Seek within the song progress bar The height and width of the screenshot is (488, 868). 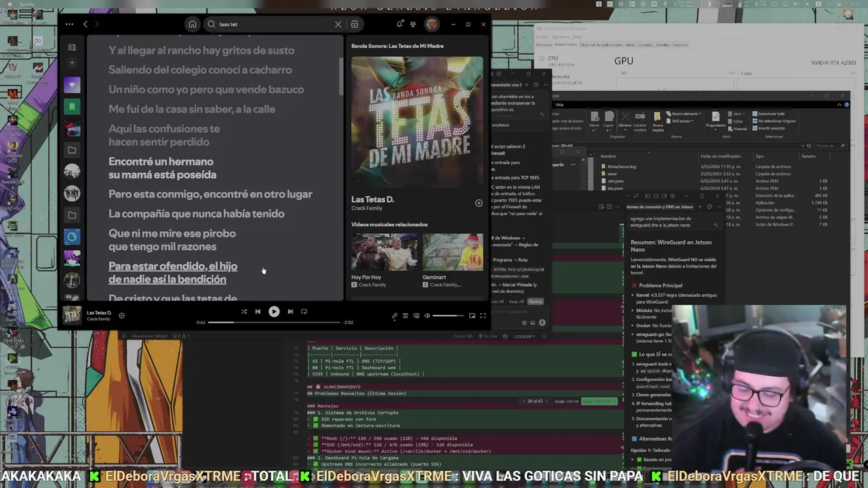click(274, 323)
